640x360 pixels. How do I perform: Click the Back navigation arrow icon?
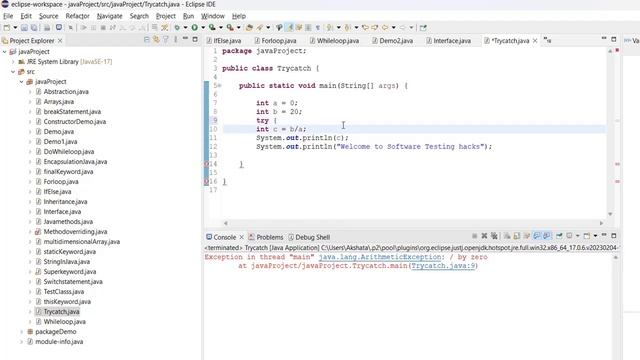(385, 27)
